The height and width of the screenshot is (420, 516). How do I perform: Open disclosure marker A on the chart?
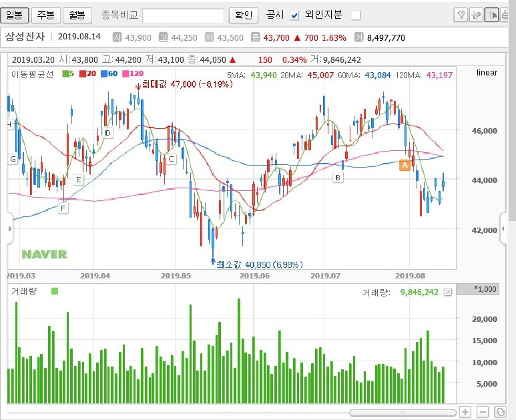pos(405,165)
